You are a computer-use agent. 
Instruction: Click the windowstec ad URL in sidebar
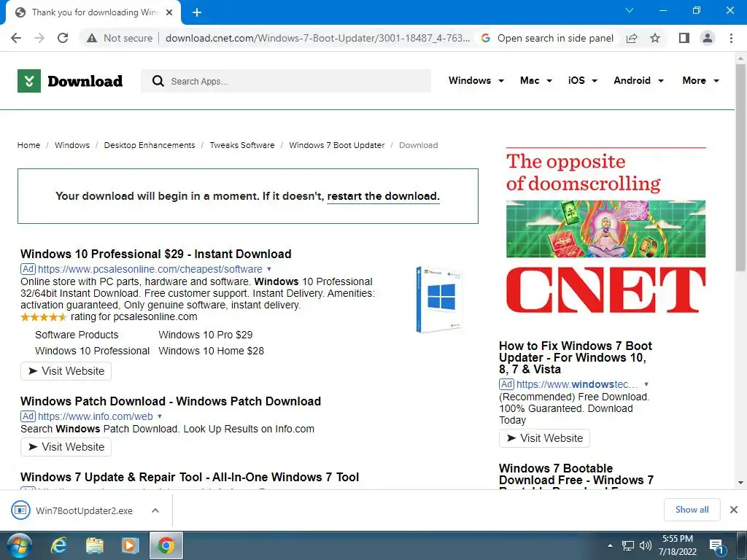(576, 384)
